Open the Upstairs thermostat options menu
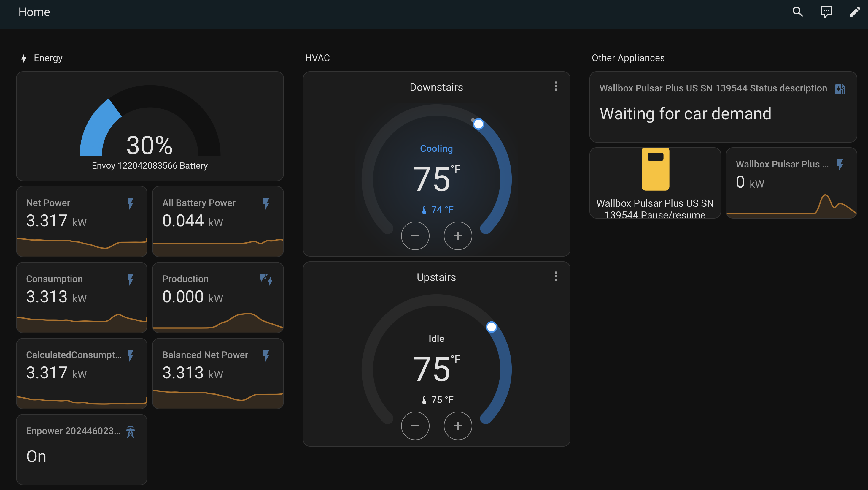Image resolution: width=868 pixels, height=490 pixels. pos(556,276)
